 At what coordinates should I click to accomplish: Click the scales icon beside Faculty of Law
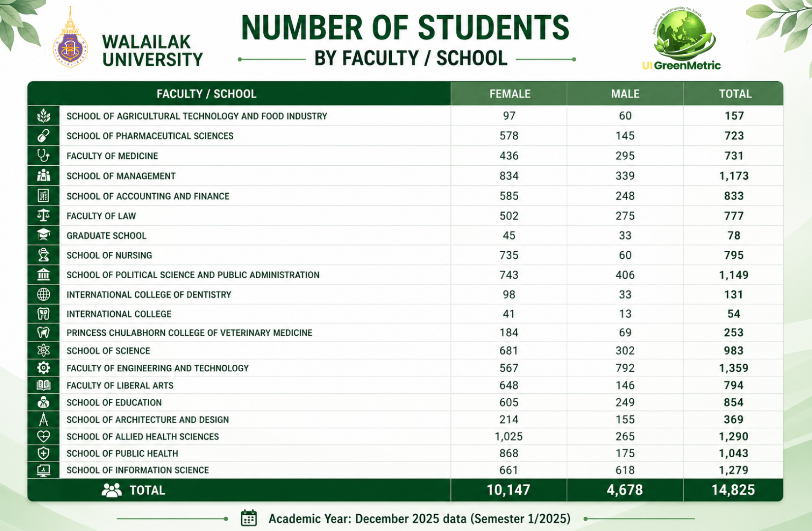tap(43, 215)
